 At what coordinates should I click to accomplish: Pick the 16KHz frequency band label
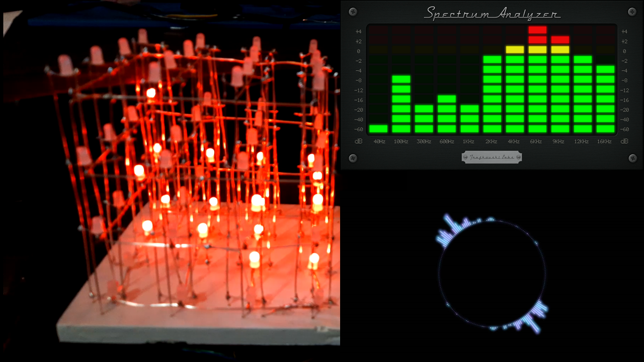(x=605, y=142)
